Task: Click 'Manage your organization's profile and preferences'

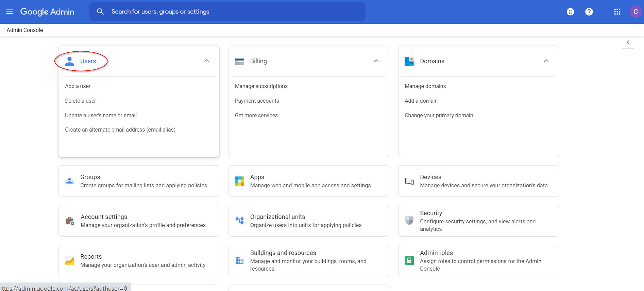Action: tap(143, 225)
